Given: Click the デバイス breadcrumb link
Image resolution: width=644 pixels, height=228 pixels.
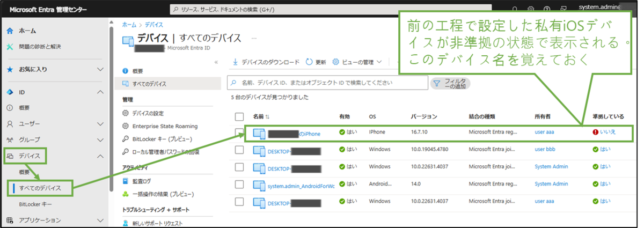Looking at the screenshot, I should click(x=155, y=24).
